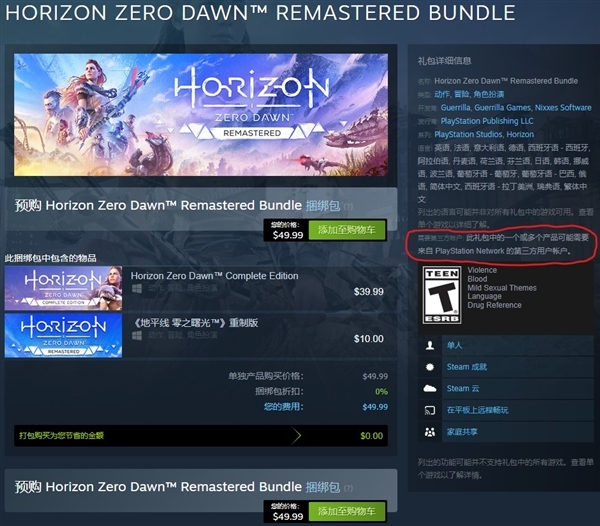Click the blue Horizon Zero Dawn Remastered thumbnail
600x526 pixels.
point(64,335)
